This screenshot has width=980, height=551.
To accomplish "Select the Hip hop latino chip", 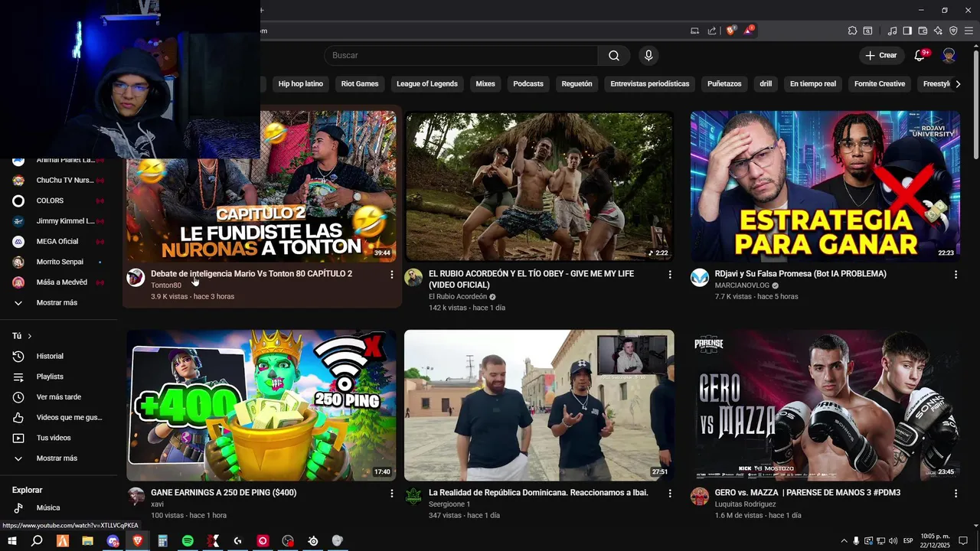I will tap(300, 83).
